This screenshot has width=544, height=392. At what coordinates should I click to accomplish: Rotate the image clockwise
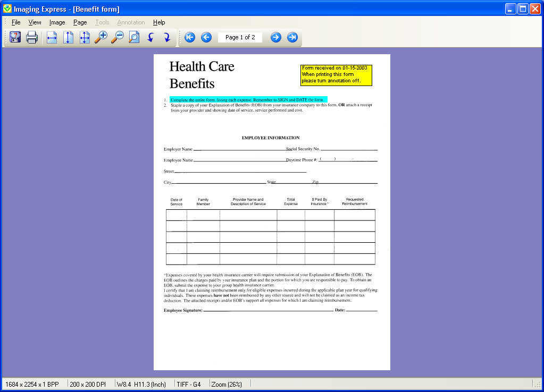(x=167, y=37)
